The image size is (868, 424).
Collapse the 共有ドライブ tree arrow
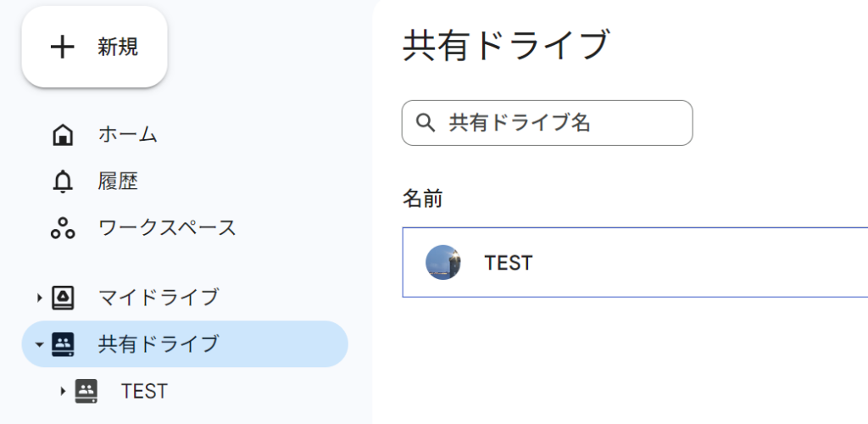click(x=39, y=344)
